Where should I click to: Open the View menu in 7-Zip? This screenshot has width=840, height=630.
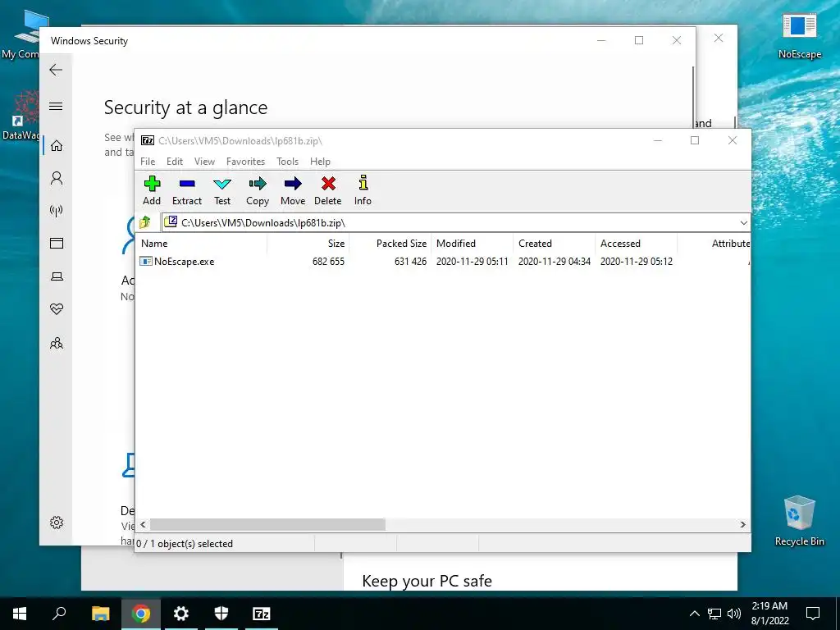pyautogui.click(x=204, y=162)
